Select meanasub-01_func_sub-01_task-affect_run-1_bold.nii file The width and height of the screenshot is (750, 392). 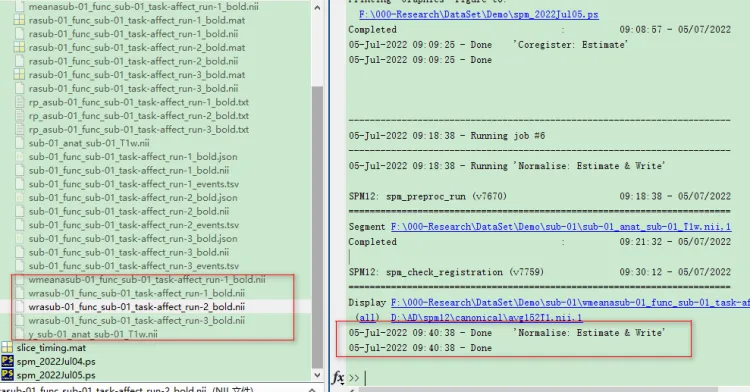[x=144, y=7]
